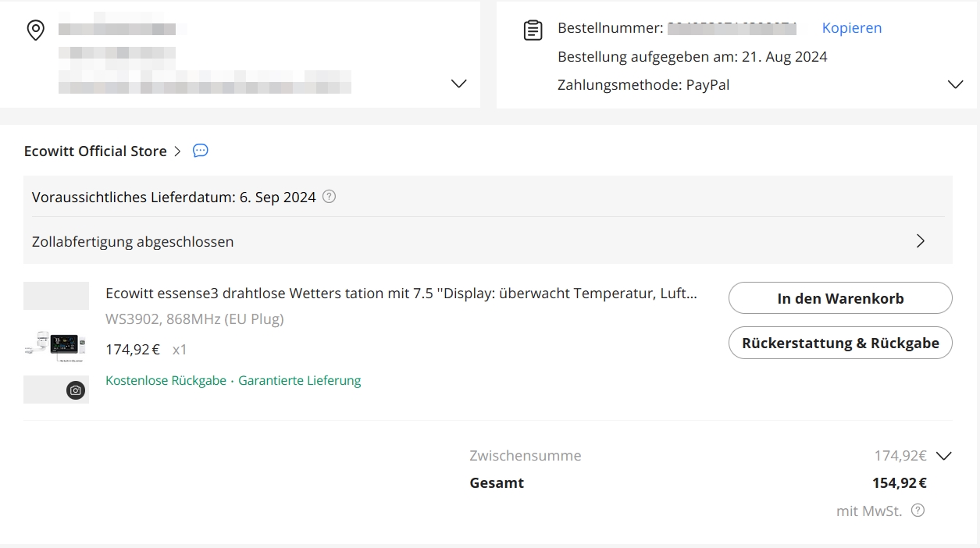Click the item price 174,92 € beside x1
The height and width of the screenshot is (548, 980).
133,350
